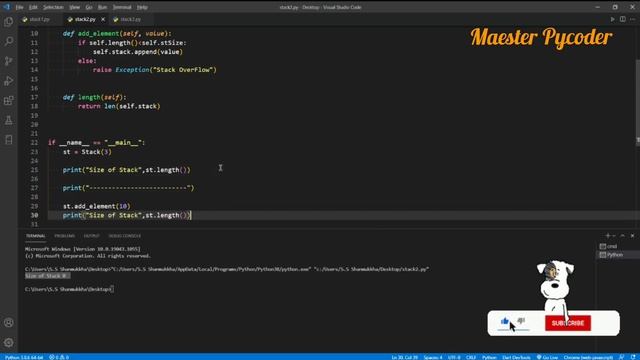Click the 'st.add_element(10)' line
Screen dimensions: 640x360
97,206
